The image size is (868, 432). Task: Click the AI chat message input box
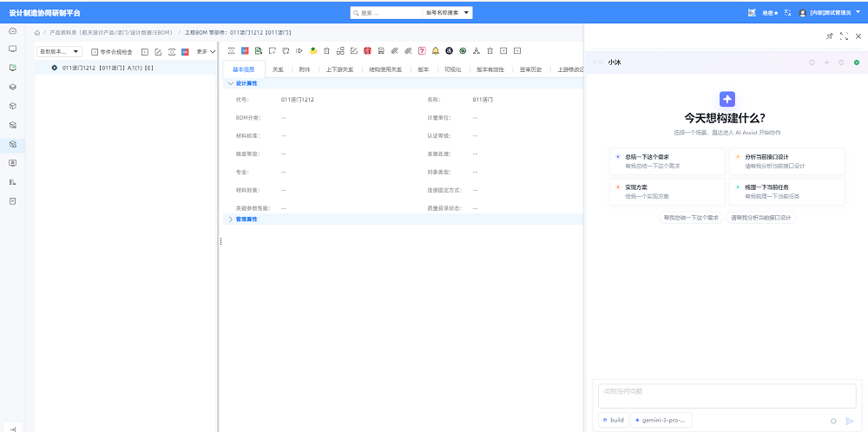click(727, 396)
